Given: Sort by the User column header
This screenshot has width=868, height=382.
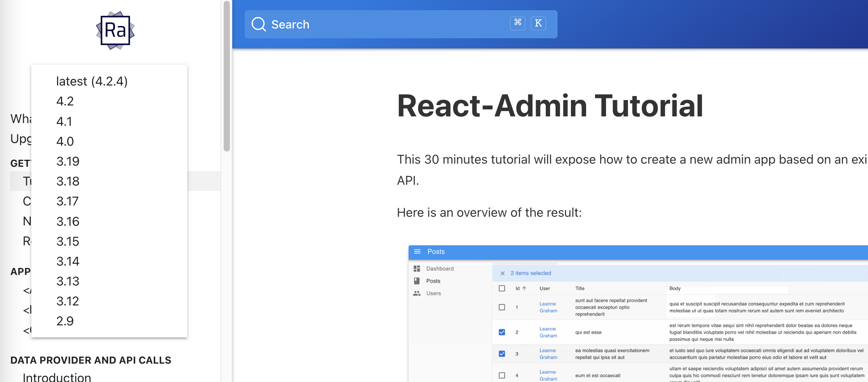Looking at the screenshot, I should [545, 288].
